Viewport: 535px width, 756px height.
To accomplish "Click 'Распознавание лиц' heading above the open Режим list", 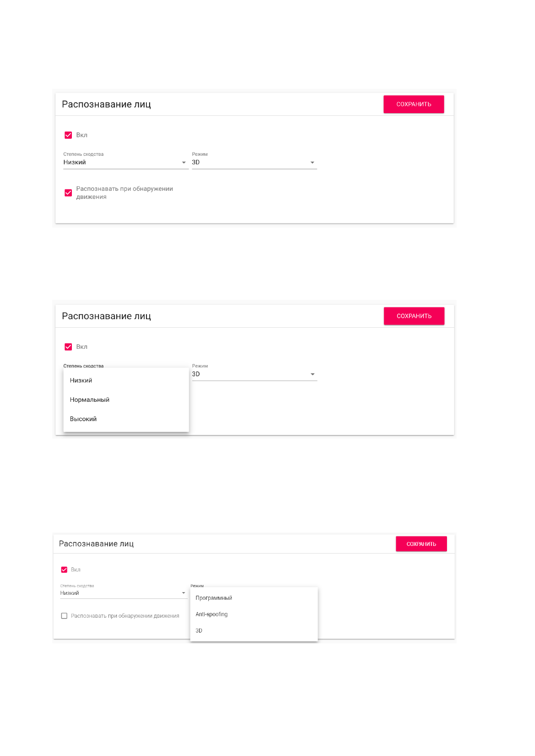I will pos(97,544).
